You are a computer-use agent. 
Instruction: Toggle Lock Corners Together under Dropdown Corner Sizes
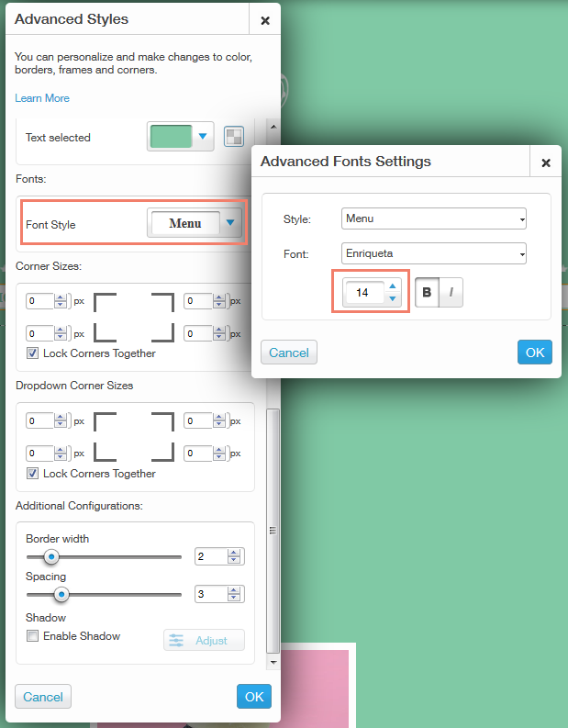tap(32, 474)
